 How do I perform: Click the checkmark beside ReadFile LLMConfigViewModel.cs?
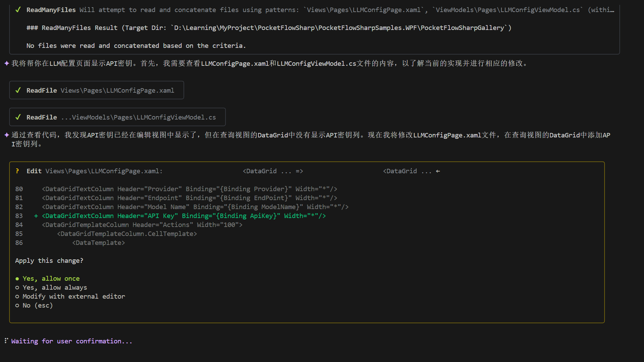18,117
